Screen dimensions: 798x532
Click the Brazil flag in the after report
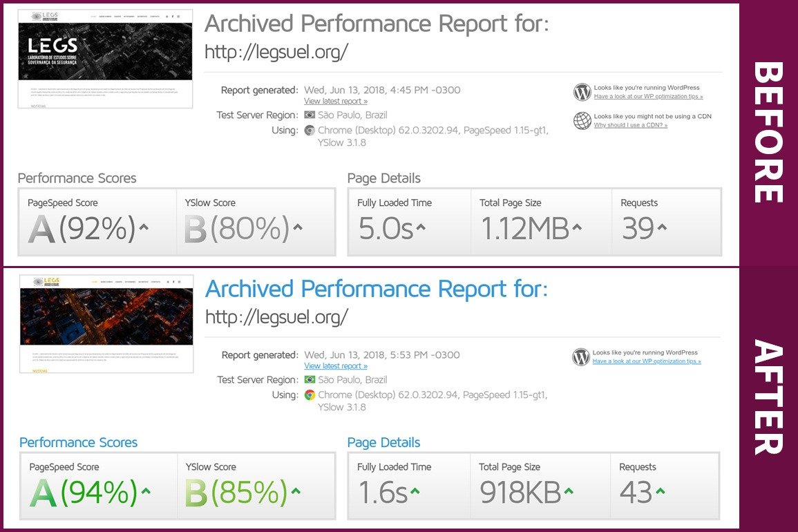click(x=310, y=379)
